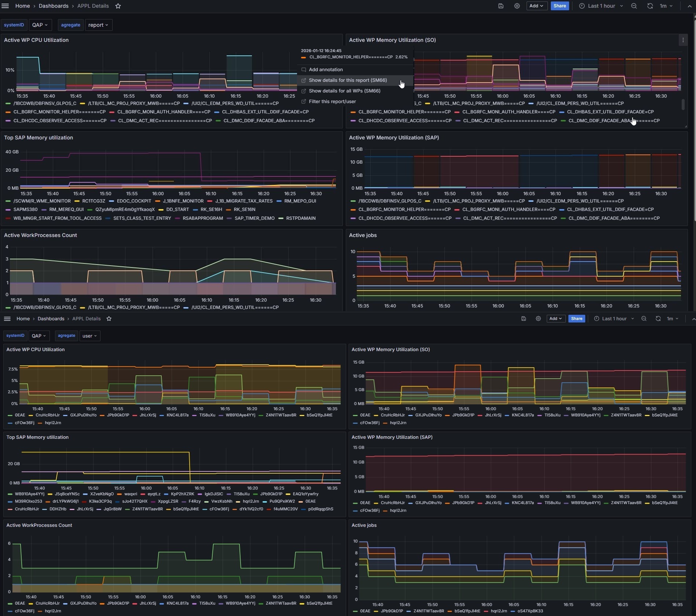This screenshot has width=696, height=616.
Task: Toggle SAPMS380 series in Top SAP Memory legend
Action: pyautogui.click(x=25, y=209)
